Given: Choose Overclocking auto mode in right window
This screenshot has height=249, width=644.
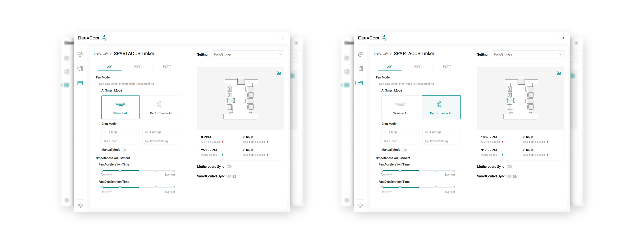Looking at the screenshot, I should pos(441,141).
